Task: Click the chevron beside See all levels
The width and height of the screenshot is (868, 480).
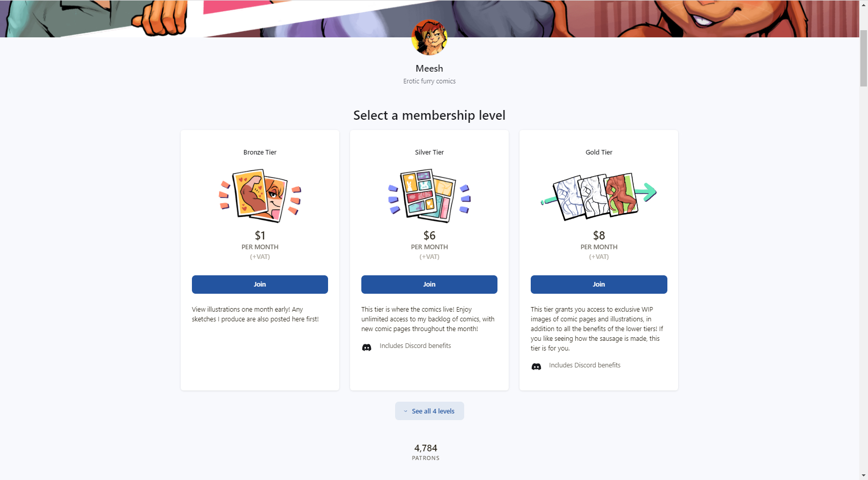Action: point(405,411)
